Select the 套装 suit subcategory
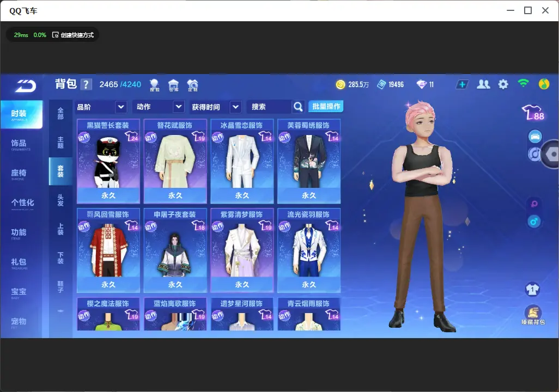 pos(60,171)
